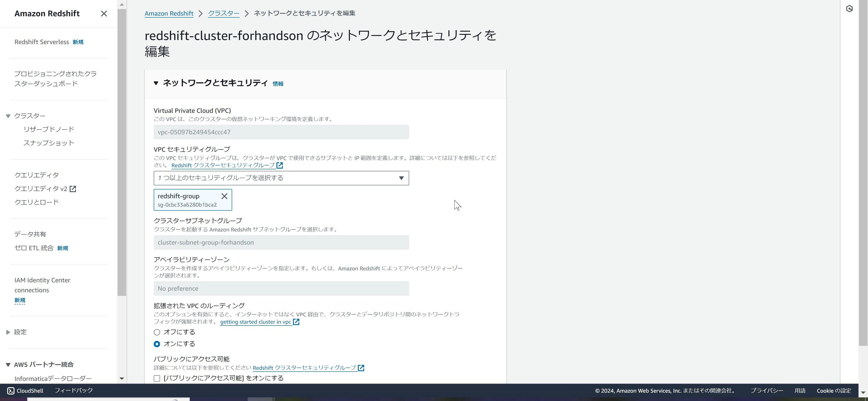Open the getting started cluster in vpc link
Screen dimensions: 868x401
(256, 322)
